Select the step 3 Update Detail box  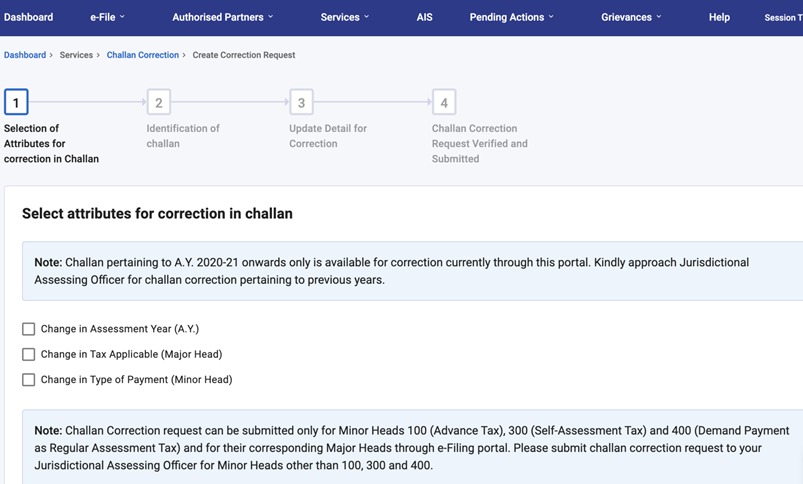click(301, 102)
